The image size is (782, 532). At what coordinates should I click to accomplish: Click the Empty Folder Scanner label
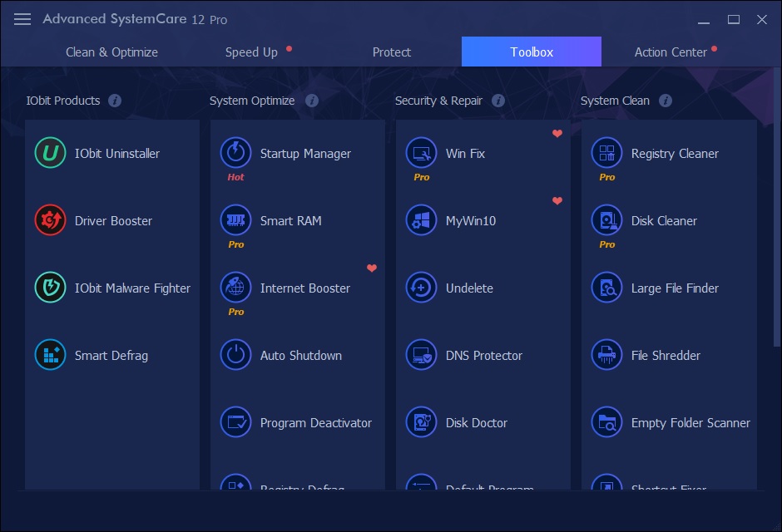(690, 423)
